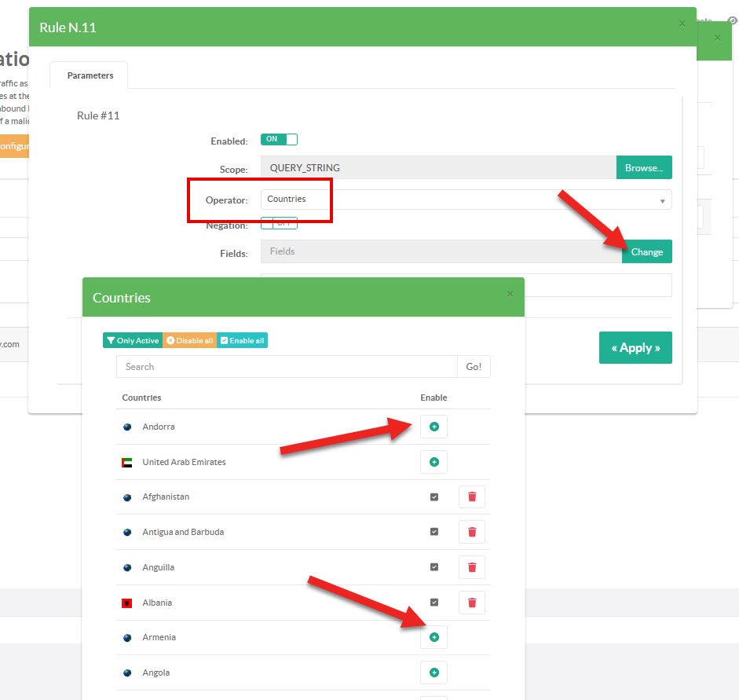Uncheck the Albania enabled checkbox
This screenshot has height=700, width=739.
[434, 603]
